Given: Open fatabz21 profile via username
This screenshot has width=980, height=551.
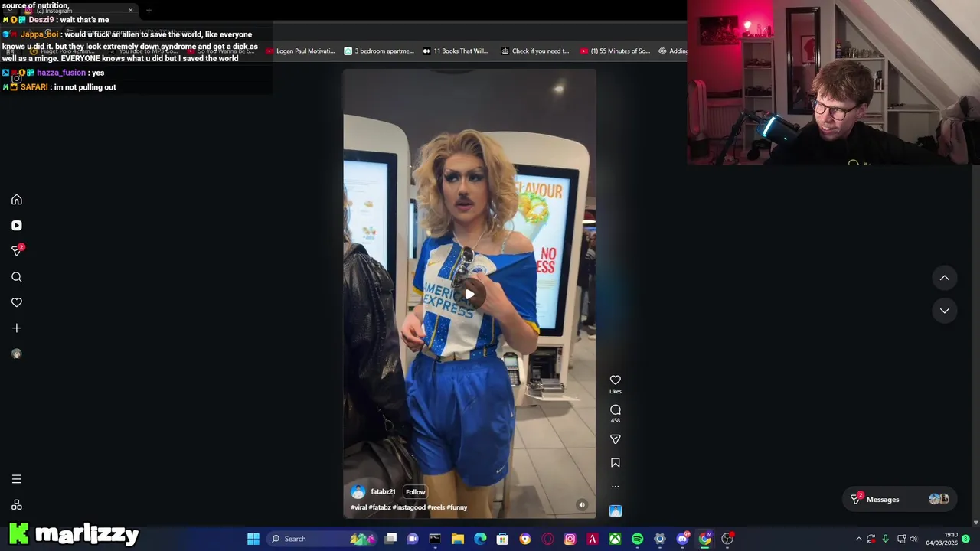Looking at the screenshot, I should click(383, 492).
